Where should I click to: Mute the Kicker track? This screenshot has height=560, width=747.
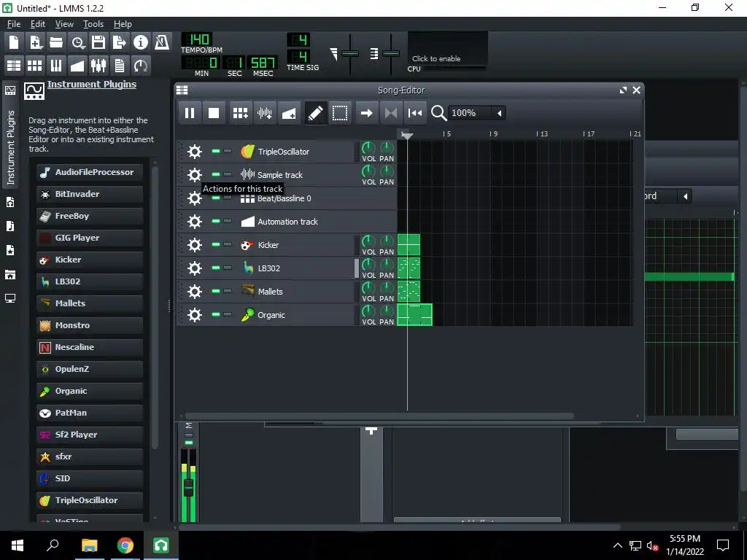pos(216,244)
